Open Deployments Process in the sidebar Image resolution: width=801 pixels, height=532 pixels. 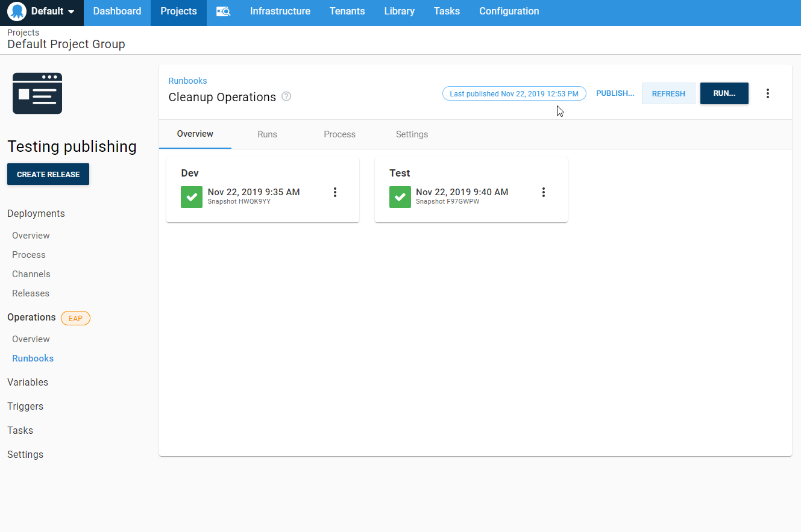[x=29, y=255]
